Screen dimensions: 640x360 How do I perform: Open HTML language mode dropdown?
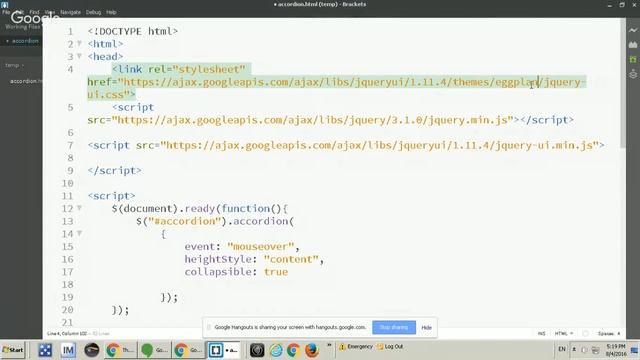pos(563,333)
